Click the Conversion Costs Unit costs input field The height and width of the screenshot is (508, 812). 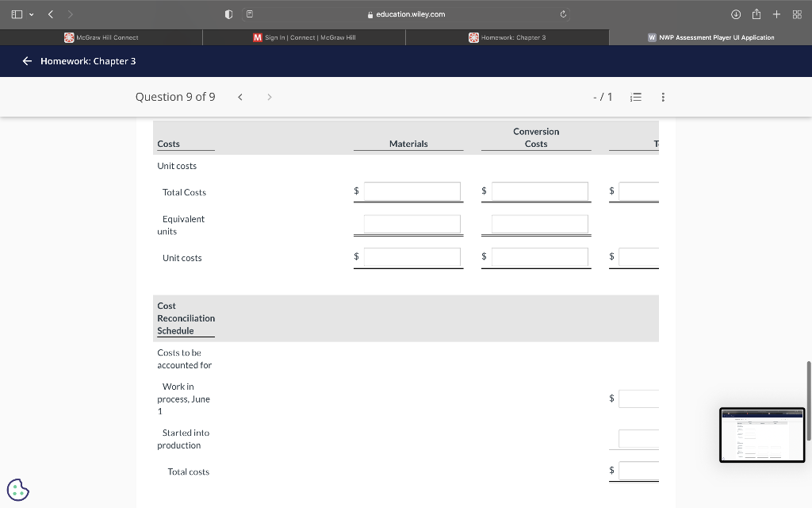click(x=539, y=256)
